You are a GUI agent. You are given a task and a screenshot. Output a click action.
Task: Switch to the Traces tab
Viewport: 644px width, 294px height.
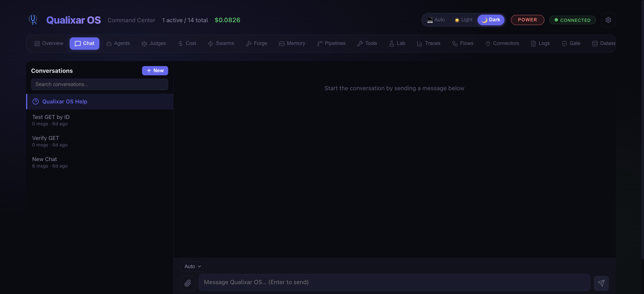click(x=429, y=44)
